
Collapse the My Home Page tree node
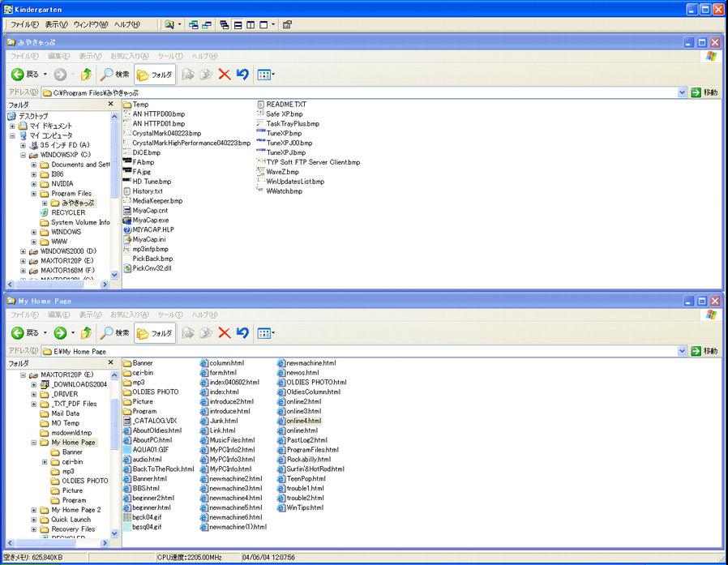pyautogui.click(x=34, y=443)
